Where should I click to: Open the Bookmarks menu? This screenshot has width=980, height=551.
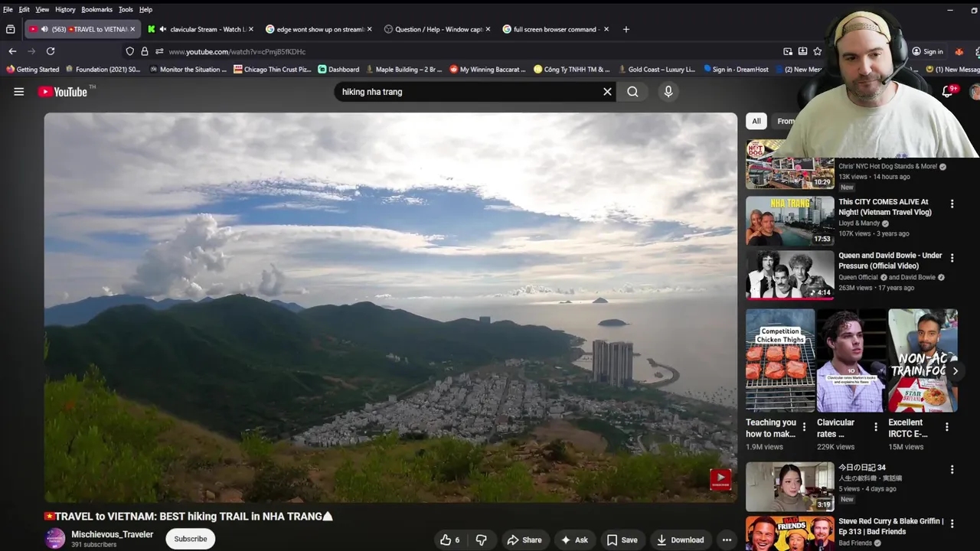(96, 9)
